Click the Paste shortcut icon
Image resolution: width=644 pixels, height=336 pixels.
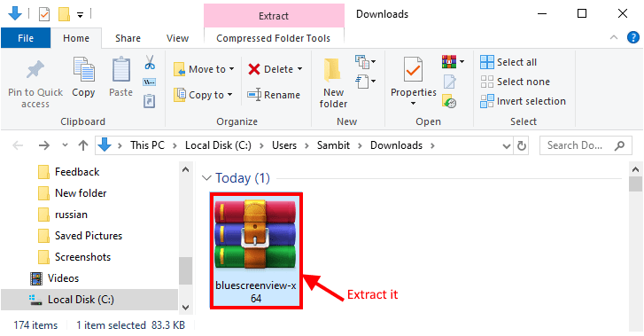click(149, 101)
